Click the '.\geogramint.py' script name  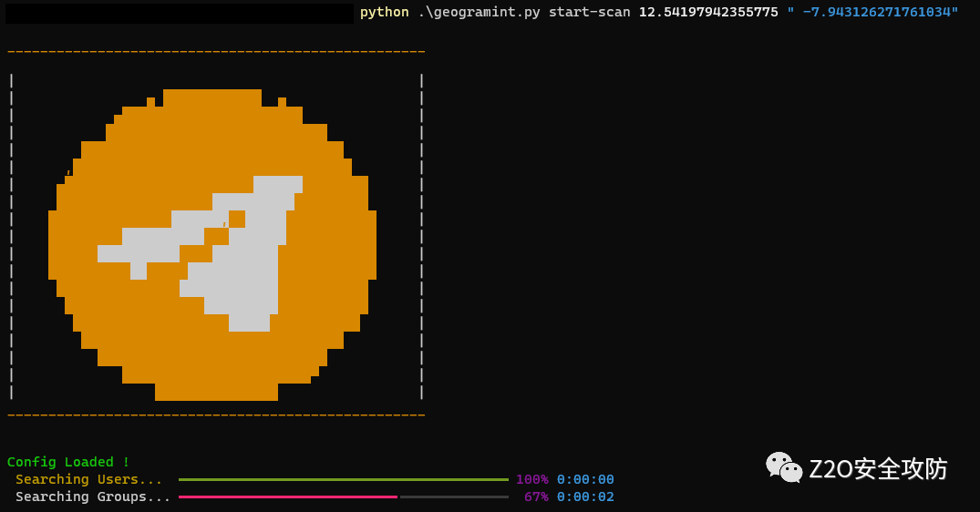[479, 13]
